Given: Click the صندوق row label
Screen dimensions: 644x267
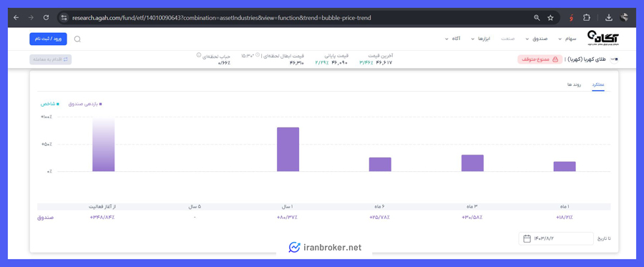Looking at the screenshot, I should (x=46, y=218).
